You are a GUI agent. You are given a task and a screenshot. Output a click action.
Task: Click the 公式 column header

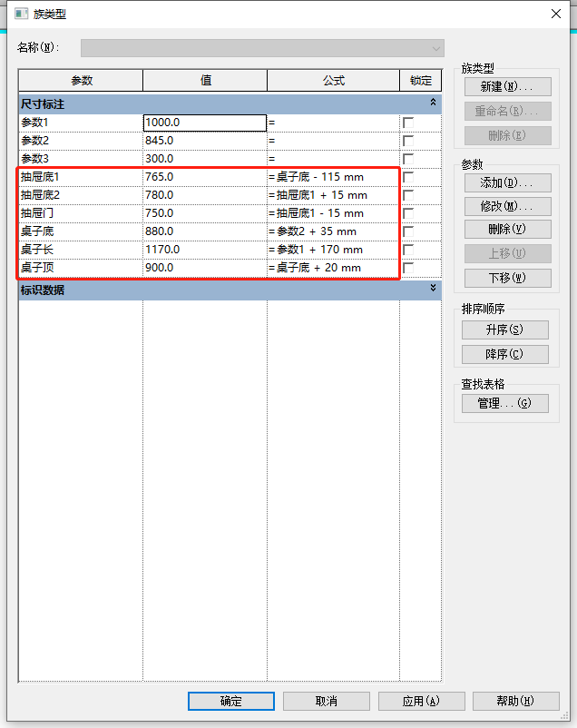tap(333, 81)
